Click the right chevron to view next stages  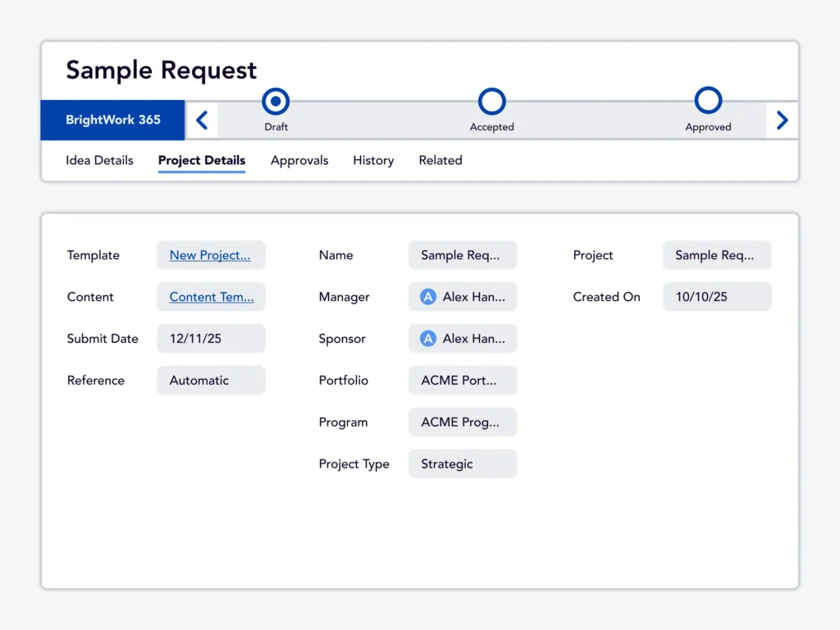(x=782, y=119)
